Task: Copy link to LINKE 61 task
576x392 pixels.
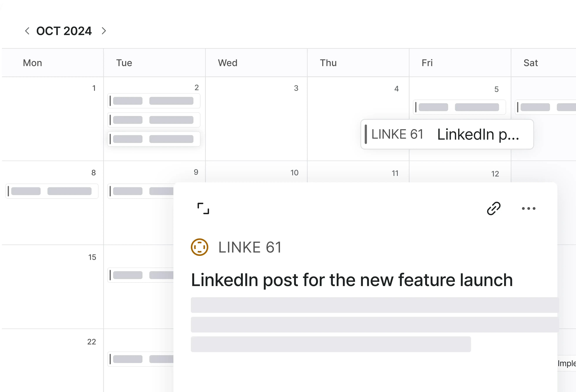Action: click(x=493, y=208)
